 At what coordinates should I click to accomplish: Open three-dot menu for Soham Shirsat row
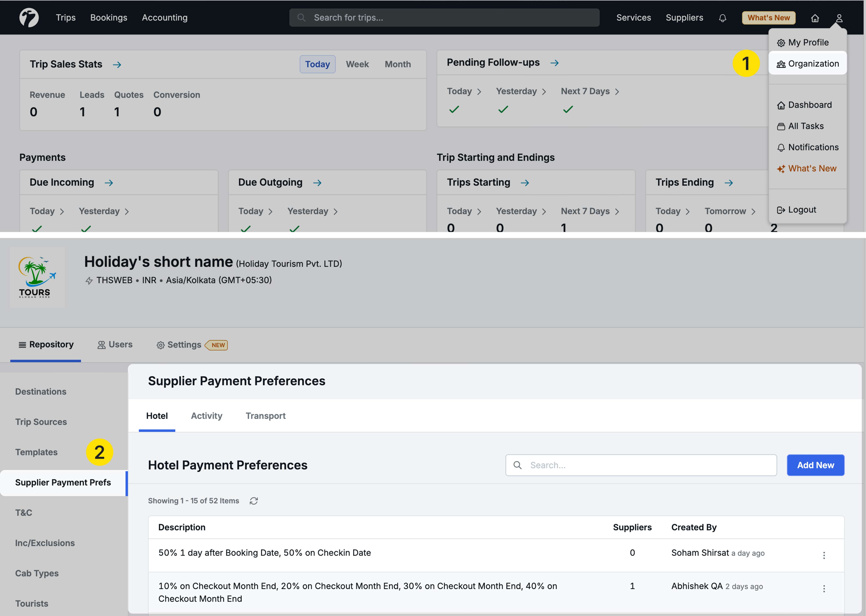824,555
